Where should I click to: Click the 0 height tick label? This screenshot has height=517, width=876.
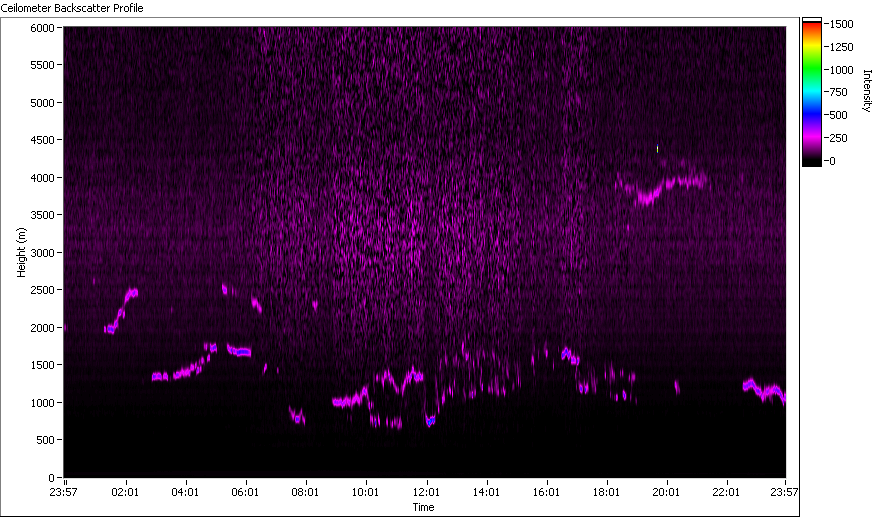point(51,478)
